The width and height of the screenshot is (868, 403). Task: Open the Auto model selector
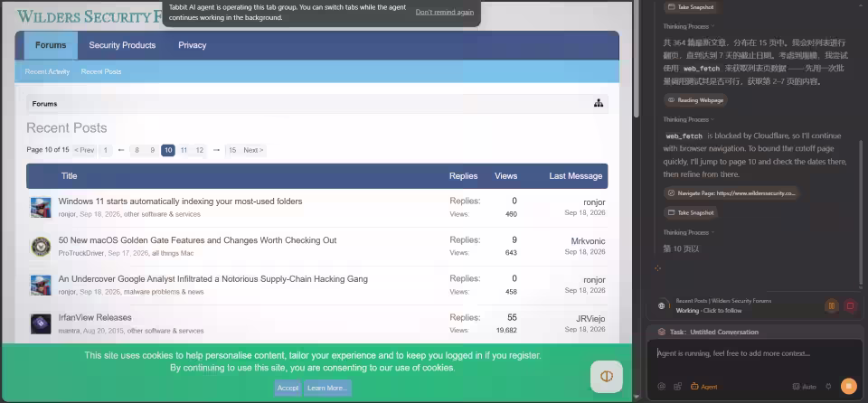coord(804,387)
